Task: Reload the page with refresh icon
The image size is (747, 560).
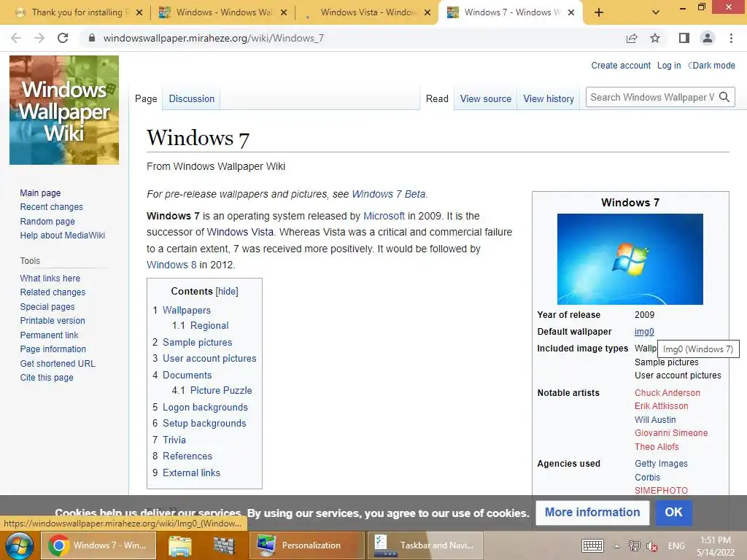Action: (x=63, y=38)
